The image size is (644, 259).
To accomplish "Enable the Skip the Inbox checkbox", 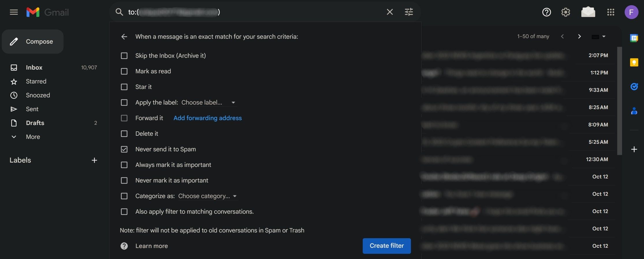I will tap(124, 56).
